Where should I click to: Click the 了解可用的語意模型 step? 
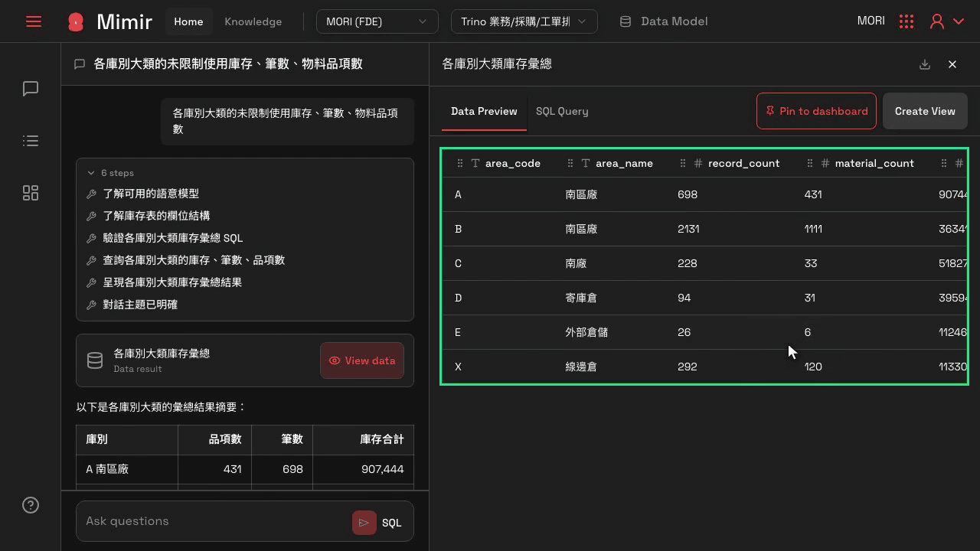[151, 194]
